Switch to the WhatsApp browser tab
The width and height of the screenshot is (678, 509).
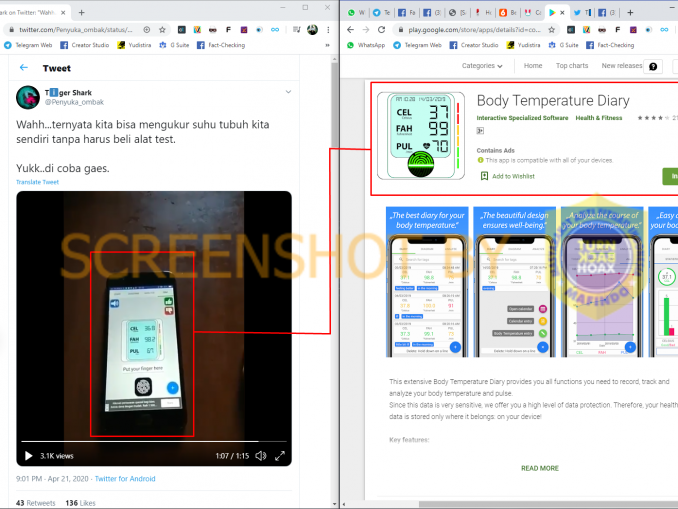tap(356, 13)
